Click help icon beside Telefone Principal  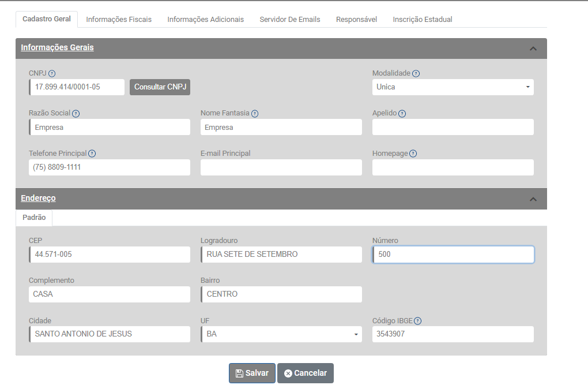(92, 154)
